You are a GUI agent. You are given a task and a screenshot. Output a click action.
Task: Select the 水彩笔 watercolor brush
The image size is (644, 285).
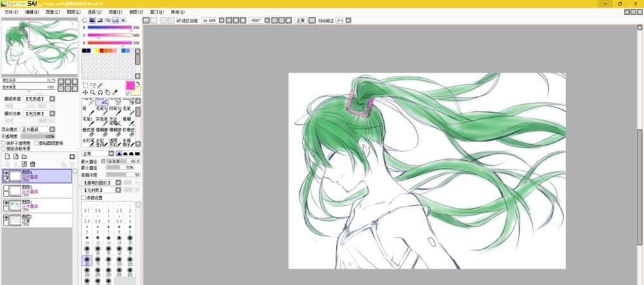[88, 142]
